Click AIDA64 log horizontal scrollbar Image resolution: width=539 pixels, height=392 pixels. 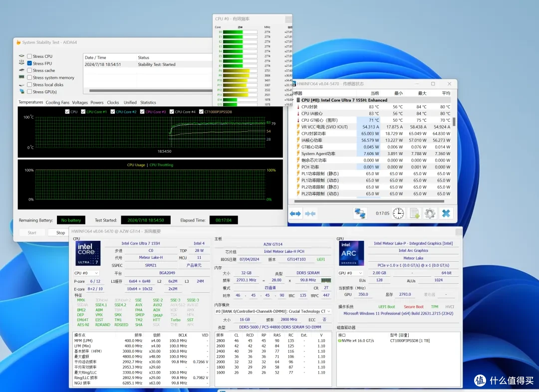pyautogui.click(x=151, y=91)
